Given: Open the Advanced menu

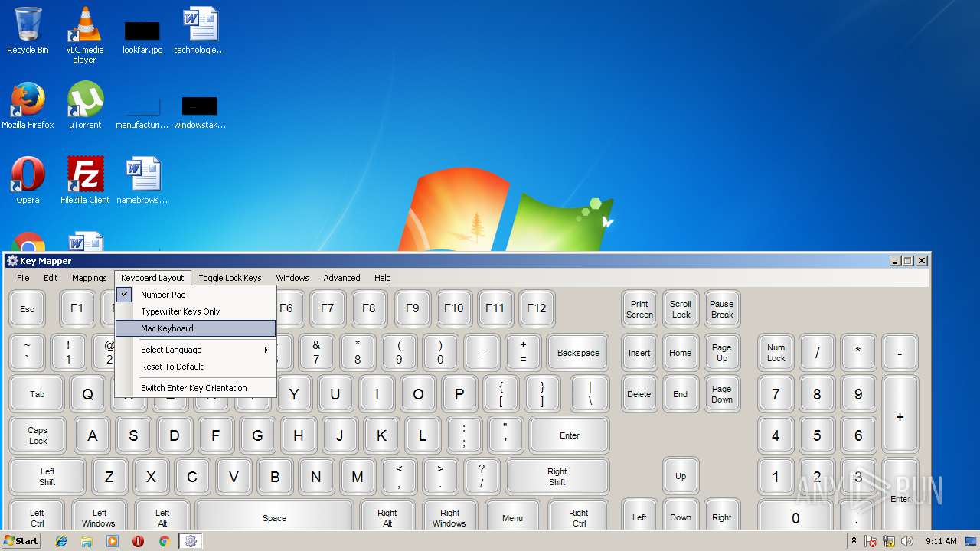Looking at the screenshot, I should [341, 278].
